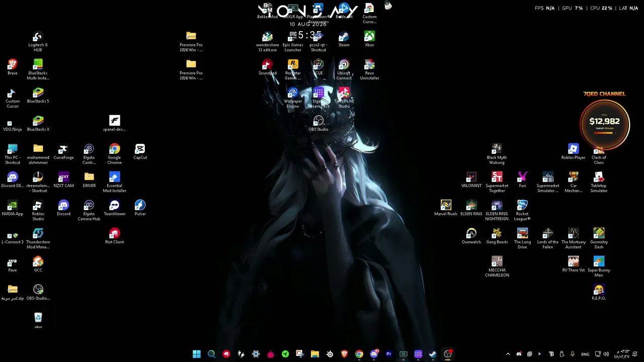Switch to Premiere Pro on the taskbar
This screenshot has height=362, width=644.
pyautogui.click(x=388, y=354)
